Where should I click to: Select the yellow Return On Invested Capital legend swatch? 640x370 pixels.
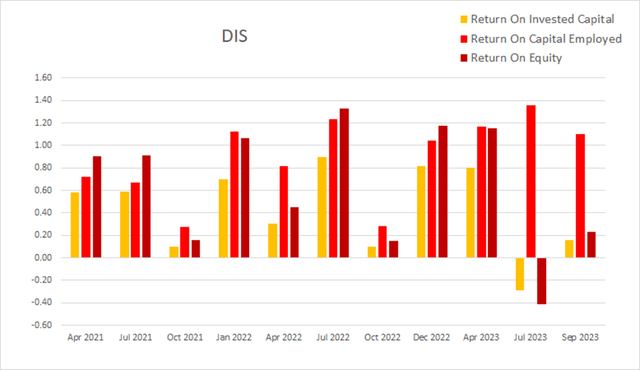pos(464,19)
